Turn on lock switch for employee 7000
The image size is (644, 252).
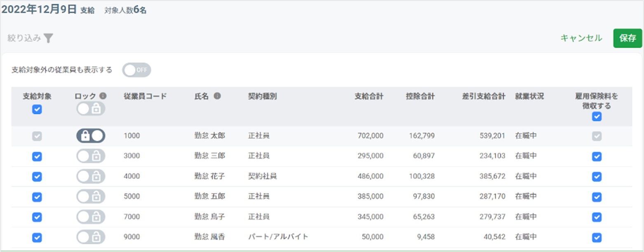[91, 217]
